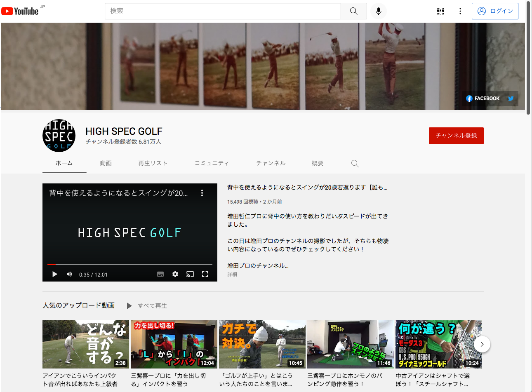Open video title '中古アイアンはシャフトで選ぼう'
The image size is (532, 392).
[x=433, y=380]
